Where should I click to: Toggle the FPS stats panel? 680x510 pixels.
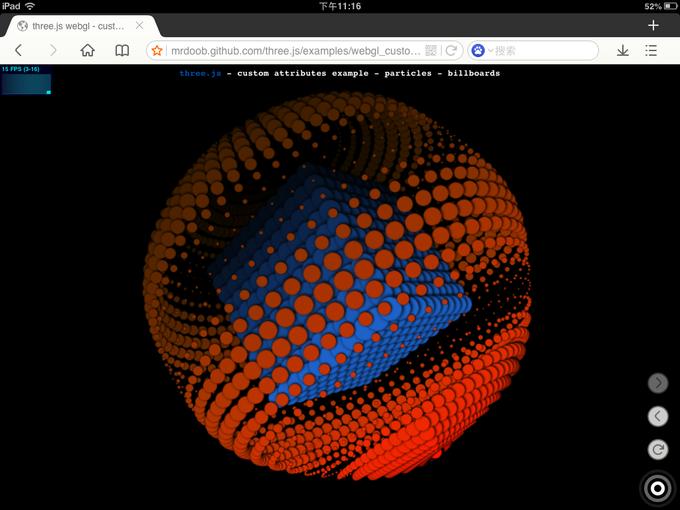pos(26,80)
